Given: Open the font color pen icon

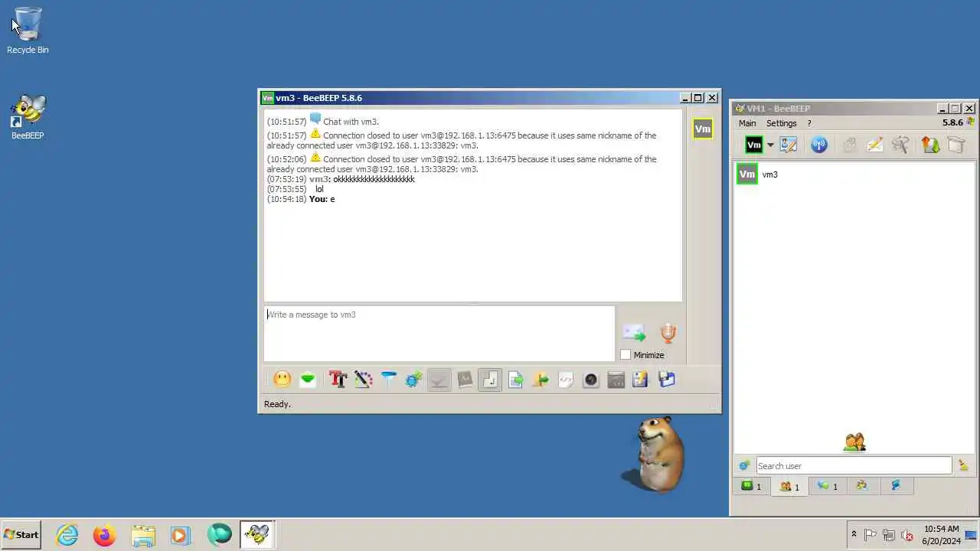Looking at the screenshot, I should 363,380.
